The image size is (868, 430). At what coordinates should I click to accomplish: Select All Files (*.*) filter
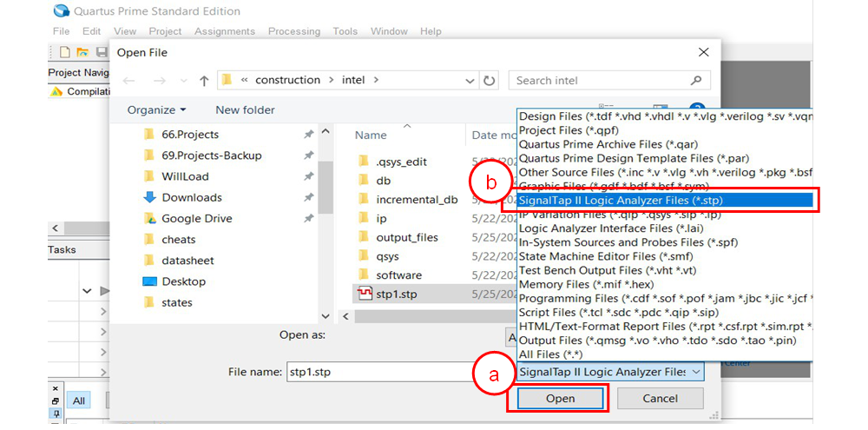coord(664,354)
